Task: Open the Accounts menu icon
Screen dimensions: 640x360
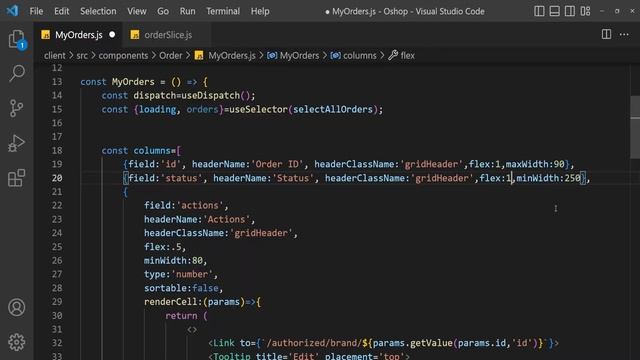Action: [x=17, y=307]
